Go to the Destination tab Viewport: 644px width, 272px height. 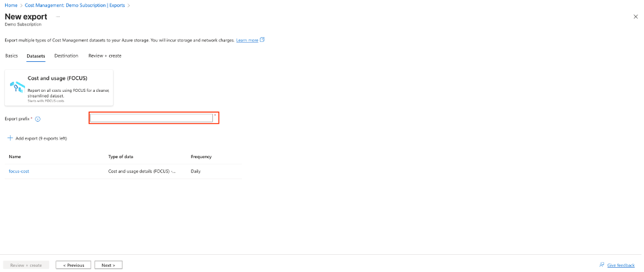pos(66,56)
